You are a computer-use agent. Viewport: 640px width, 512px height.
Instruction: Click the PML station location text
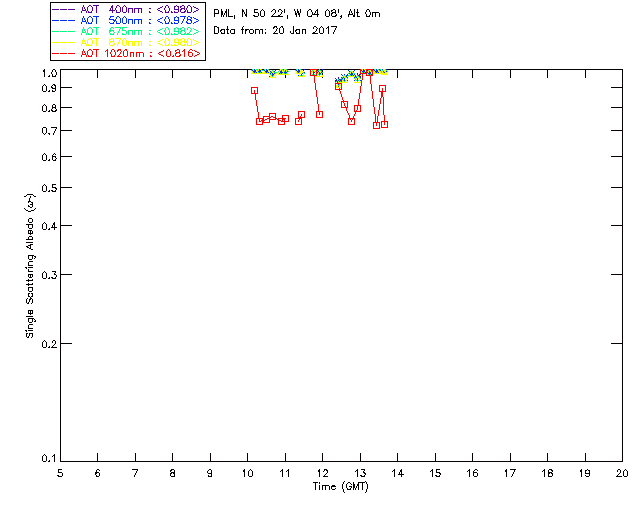297,13
